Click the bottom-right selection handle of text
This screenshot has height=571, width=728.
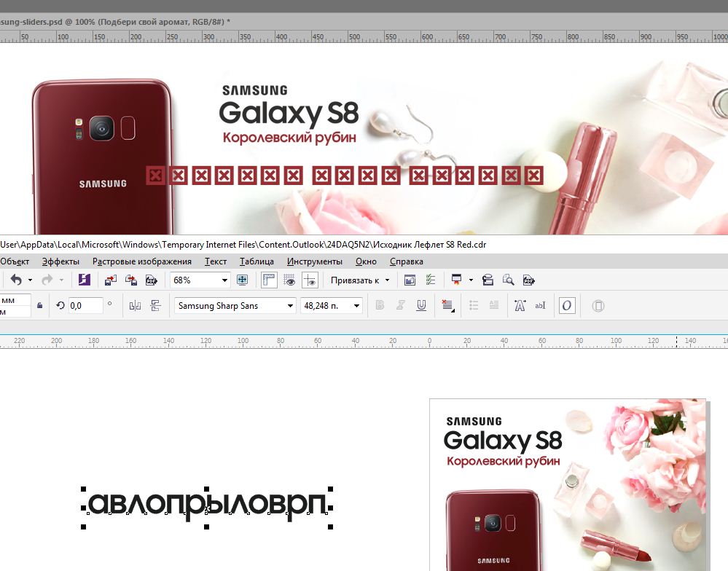331,527
